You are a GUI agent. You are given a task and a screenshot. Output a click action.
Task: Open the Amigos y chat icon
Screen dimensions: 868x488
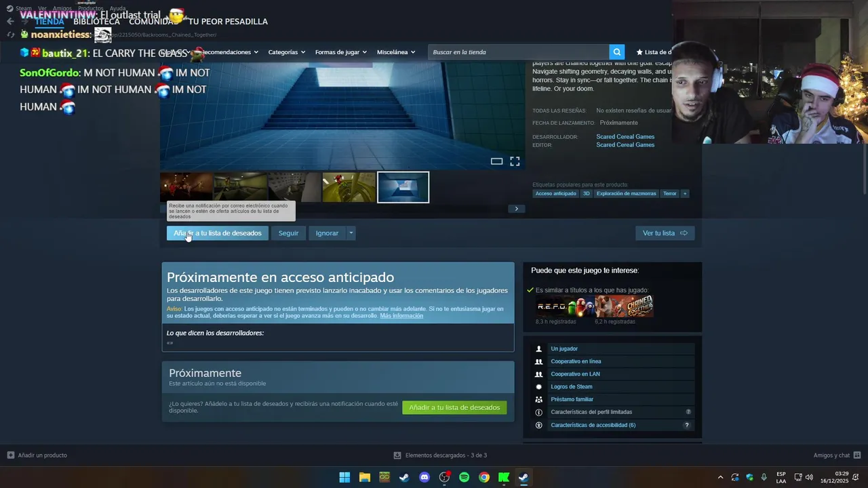(x=857, y=455)
